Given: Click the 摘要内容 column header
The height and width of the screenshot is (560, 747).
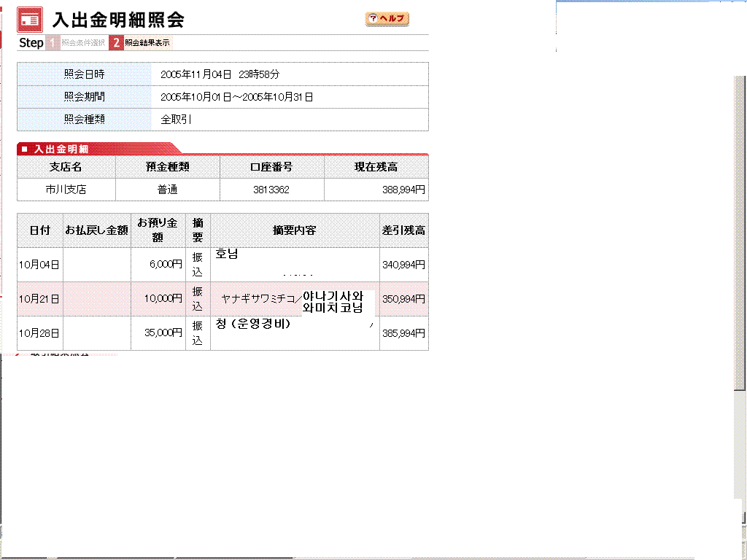Looking at the screenshot, I should click(x=294, y=230).
